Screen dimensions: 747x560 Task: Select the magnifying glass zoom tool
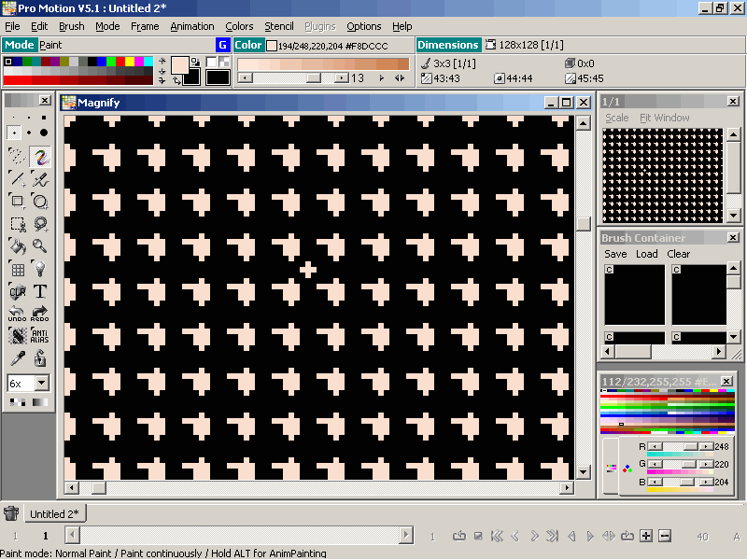pos(40,246)
